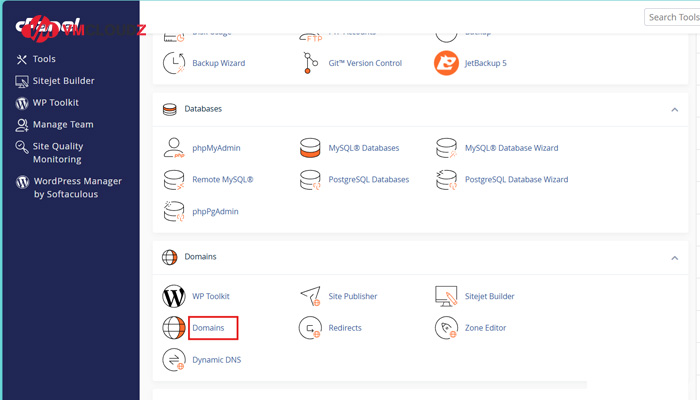Open the Backup Wizard clock icon
Image resolution: width=700 pixels, height=400 pixels.
pyautogui.click(x=174, y=63)
